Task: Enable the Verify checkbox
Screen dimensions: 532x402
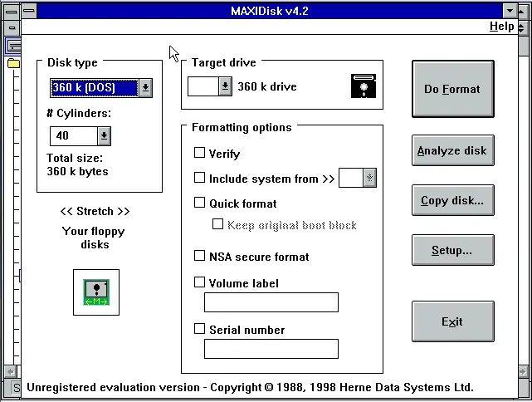Action: (199, 153)
